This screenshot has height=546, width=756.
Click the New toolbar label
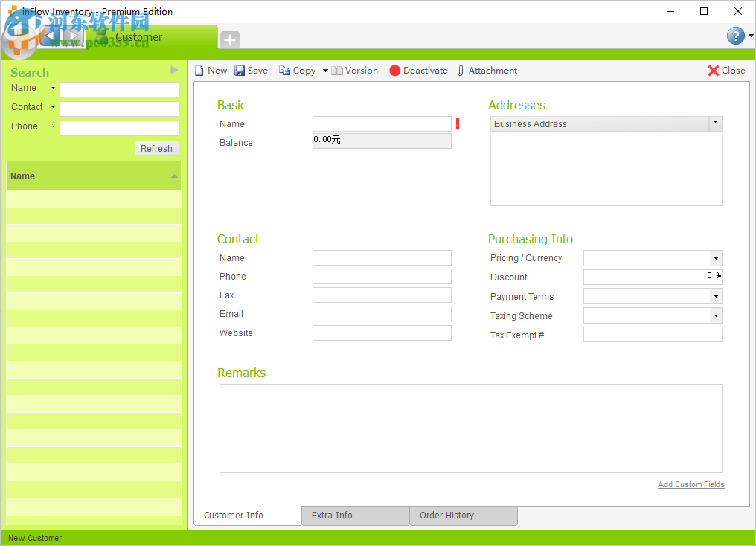pos(217,71)
